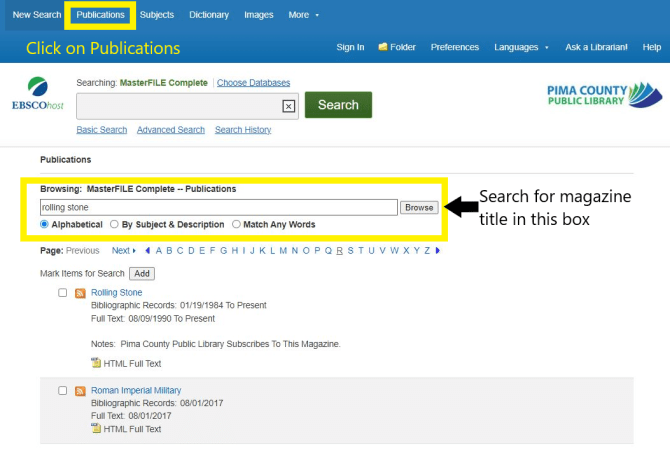Screen dimensions: 670x450
Task: Click Add button for marked items
Action: (x=142, y=274)
